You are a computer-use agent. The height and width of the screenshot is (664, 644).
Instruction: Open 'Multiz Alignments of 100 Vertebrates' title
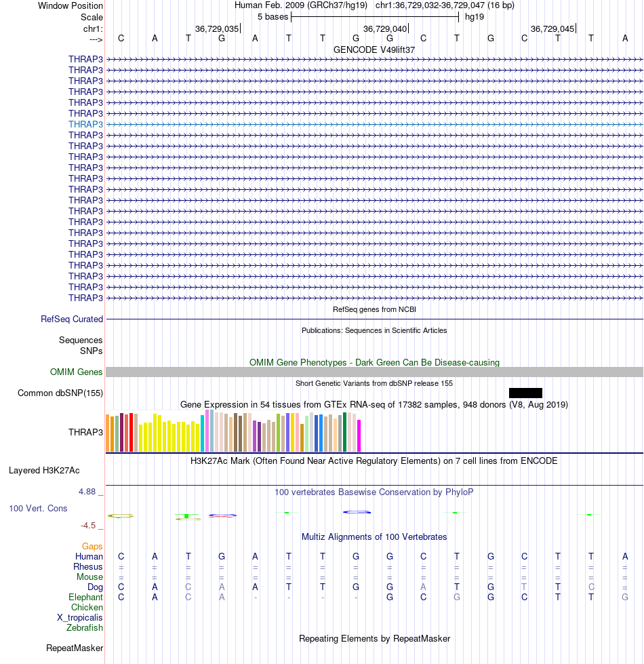374,537
